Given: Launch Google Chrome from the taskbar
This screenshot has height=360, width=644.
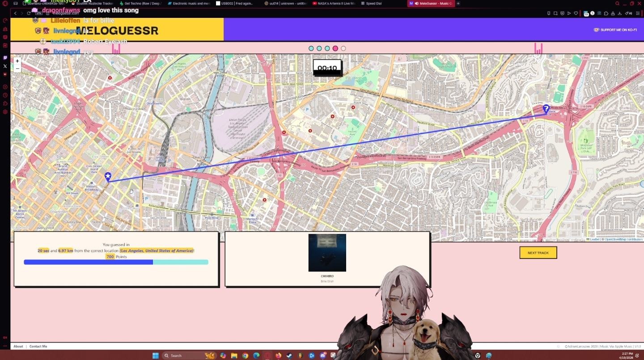Looking at the screenshot, I should (x=245, y=356).
